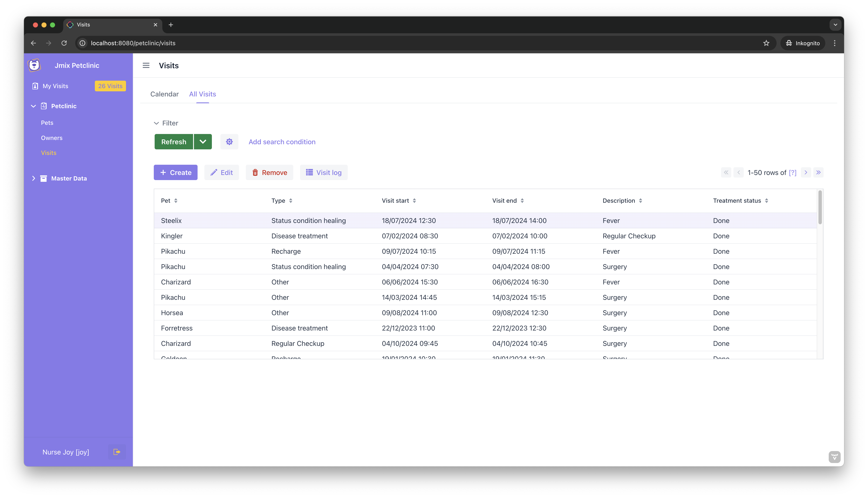Image resolution: width=868 pixels, height=498 pixels.
Task: Bookmark this page with the star icon
Action: (x=766, y=43)
